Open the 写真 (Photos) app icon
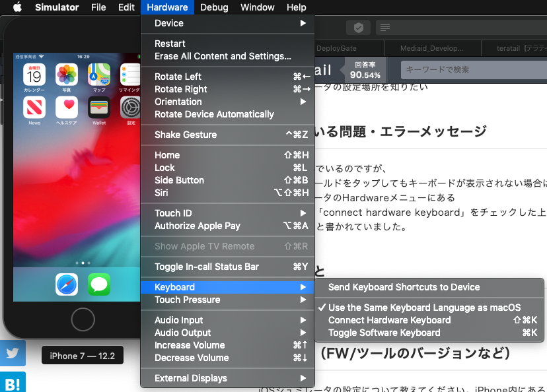 click(66, 75)
